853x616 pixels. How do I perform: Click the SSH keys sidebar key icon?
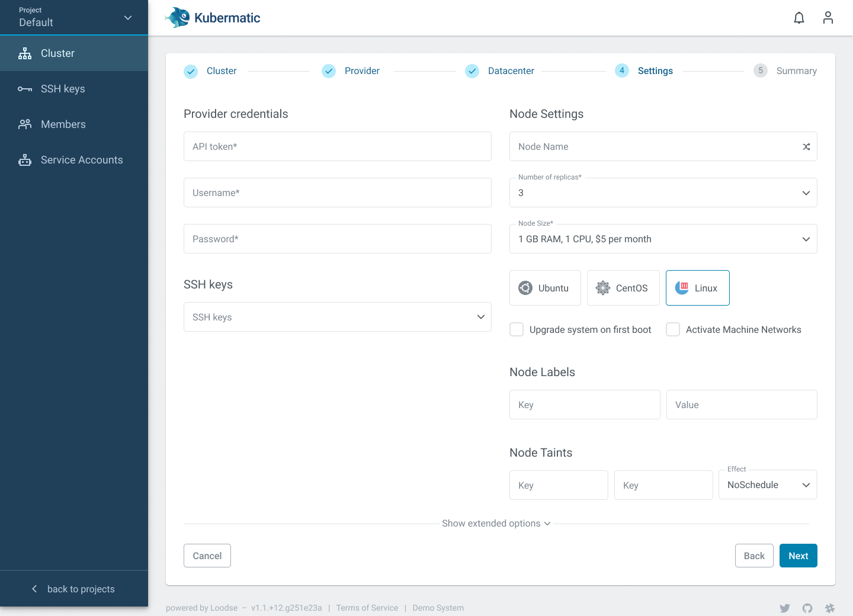point(25,89)
